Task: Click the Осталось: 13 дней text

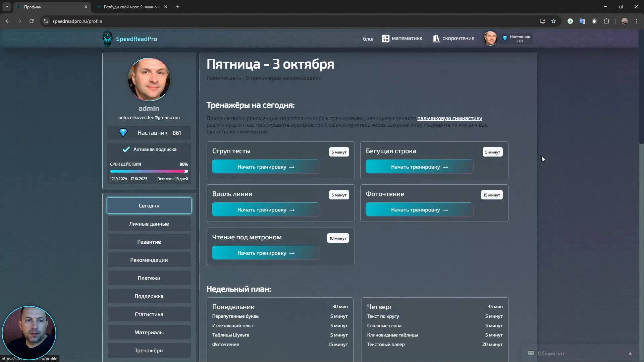Action: click(172, 179)
